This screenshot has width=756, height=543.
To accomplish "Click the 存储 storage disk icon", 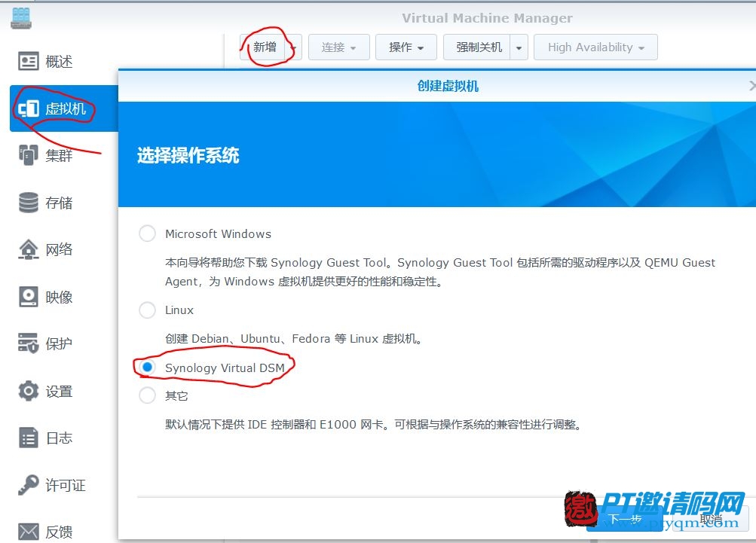I will click(29, 203).
